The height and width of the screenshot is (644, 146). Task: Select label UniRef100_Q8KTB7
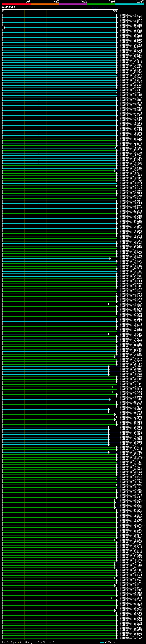tap(131, 366)
